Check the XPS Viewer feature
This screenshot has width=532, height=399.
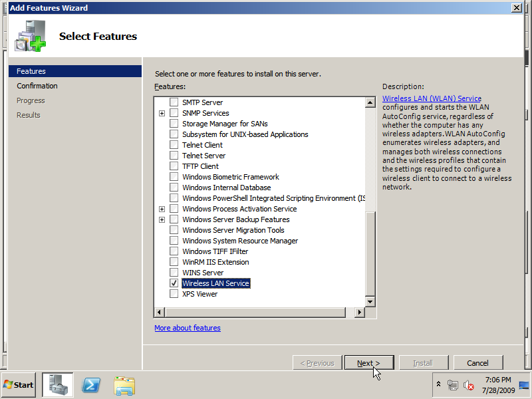pyautogui.click(x=174, y=294)
